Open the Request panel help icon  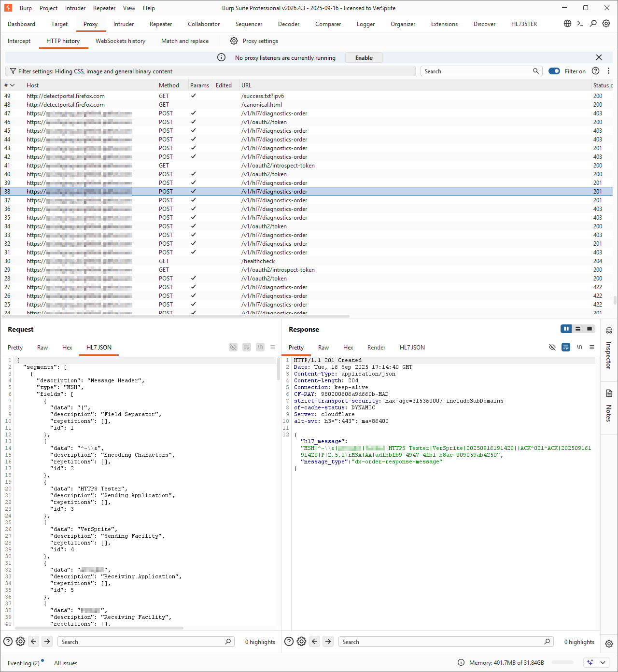(8, 642)
